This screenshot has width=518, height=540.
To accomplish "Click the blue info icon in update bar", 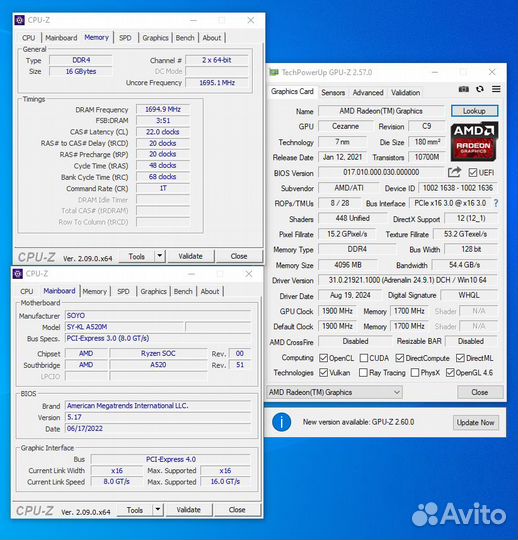I will [x=281, y=422].
